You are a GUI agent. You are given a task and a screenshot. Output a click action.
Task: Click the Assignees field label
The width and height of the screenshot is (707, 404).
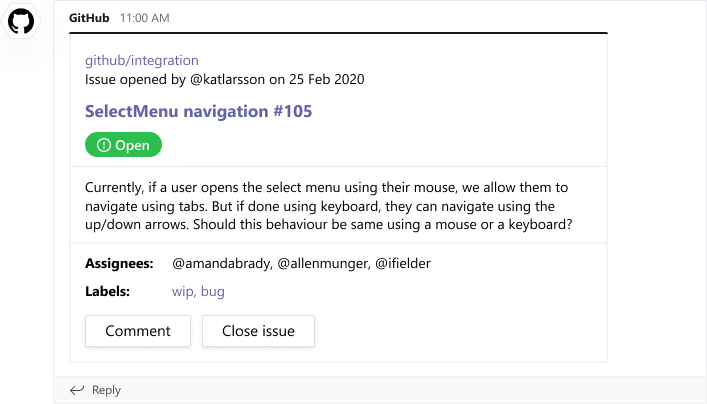pos(119,263)
